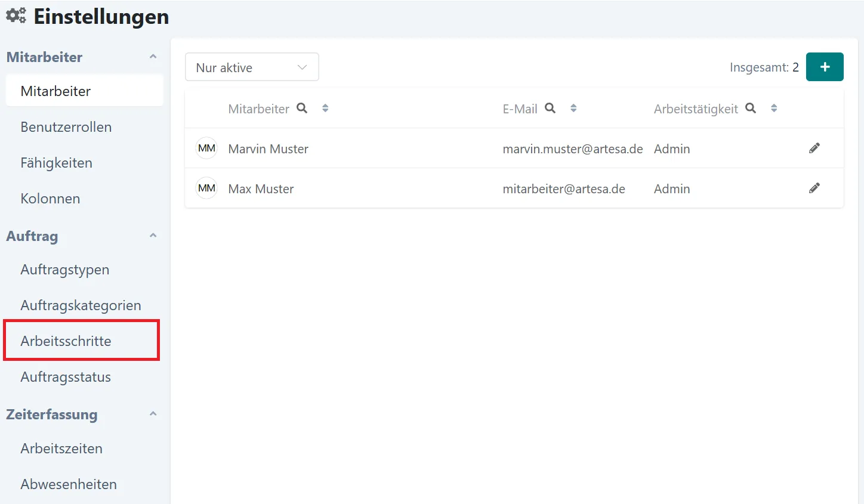Open the Auftragstypen settings page
The height and width of the screenshot is (504, 864).
(x=65, y=270)
